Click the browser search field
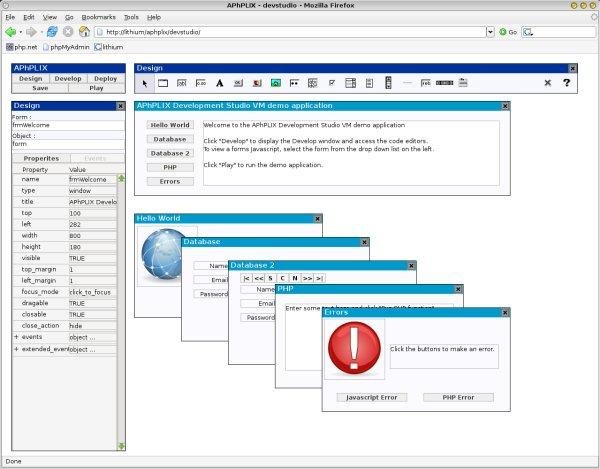The width and height of the screenshot is (600, 469). click(559, 32)
